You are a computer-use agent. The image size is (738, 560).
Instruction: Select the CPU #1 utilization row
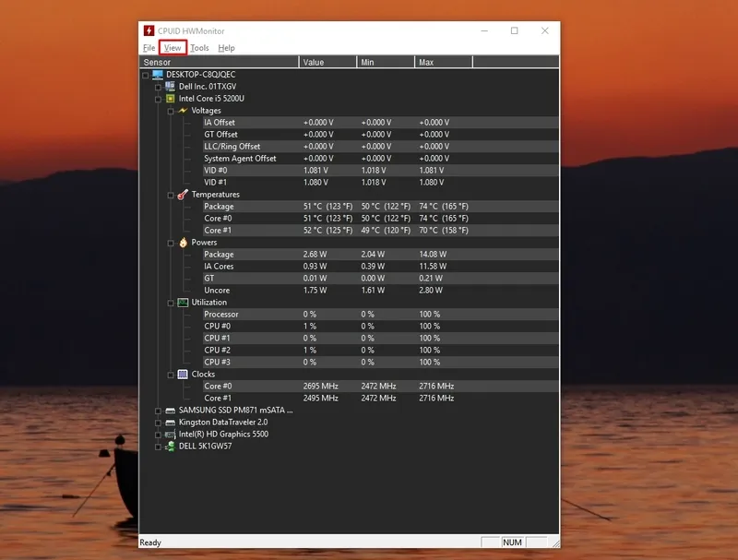[380, 339]
